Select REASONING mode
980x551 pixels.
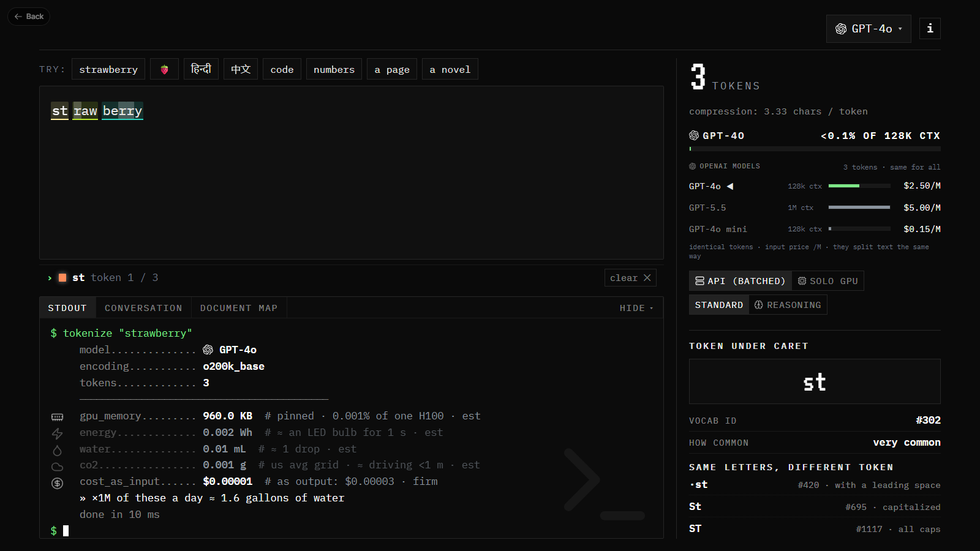(x=788, y=305)
